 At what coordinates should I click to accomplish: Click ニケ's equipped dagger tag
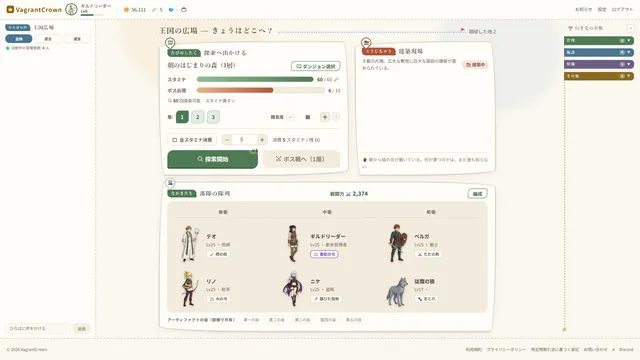pos(326,299)
